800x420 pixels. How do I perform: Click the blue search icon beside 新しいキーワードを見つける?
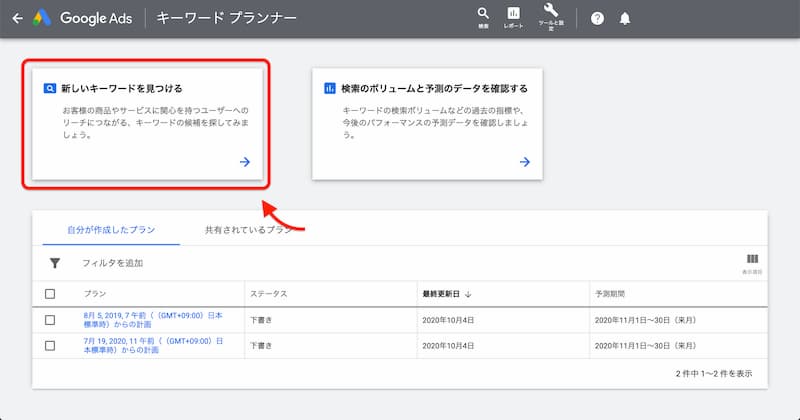tap(49, 88)
